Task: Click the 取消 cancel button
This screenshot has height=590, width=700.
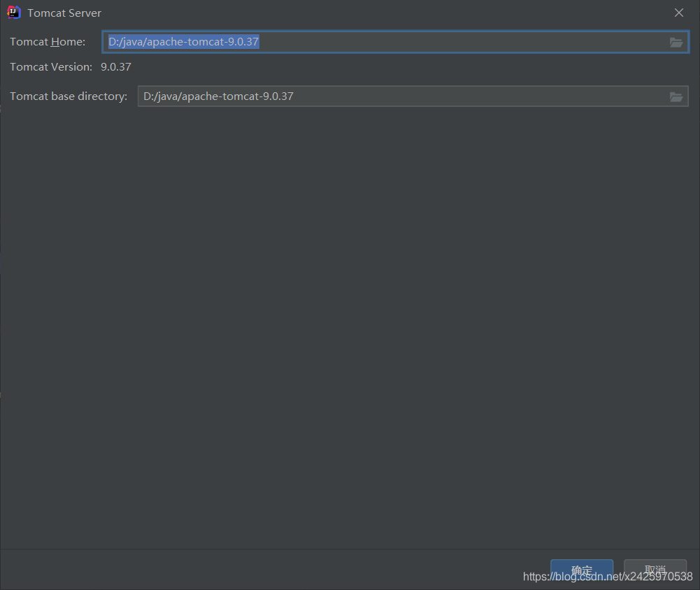Action: point(655,570)
